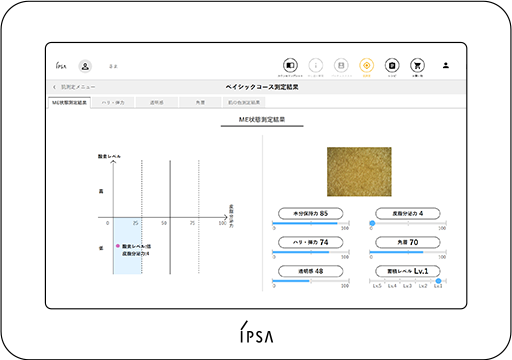Click the 透明感 progress slider
Viewport: 512px width, 360px height.
coord(311,281)
